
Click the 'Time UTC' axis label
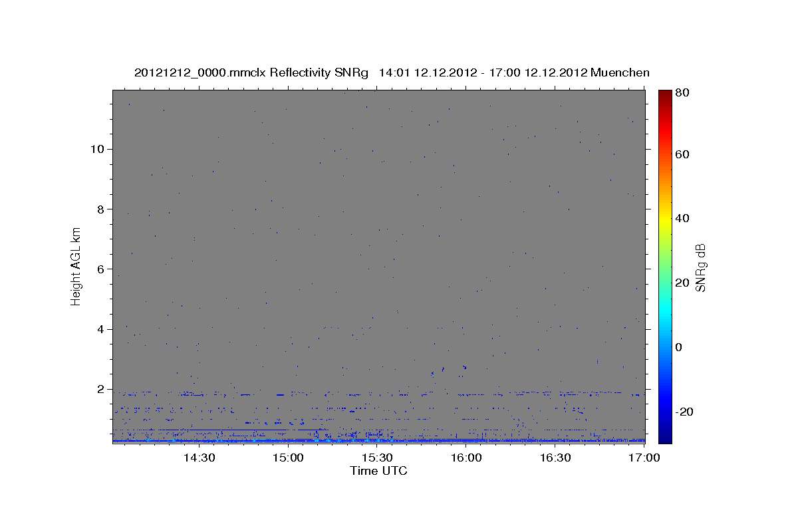[378, 471]
